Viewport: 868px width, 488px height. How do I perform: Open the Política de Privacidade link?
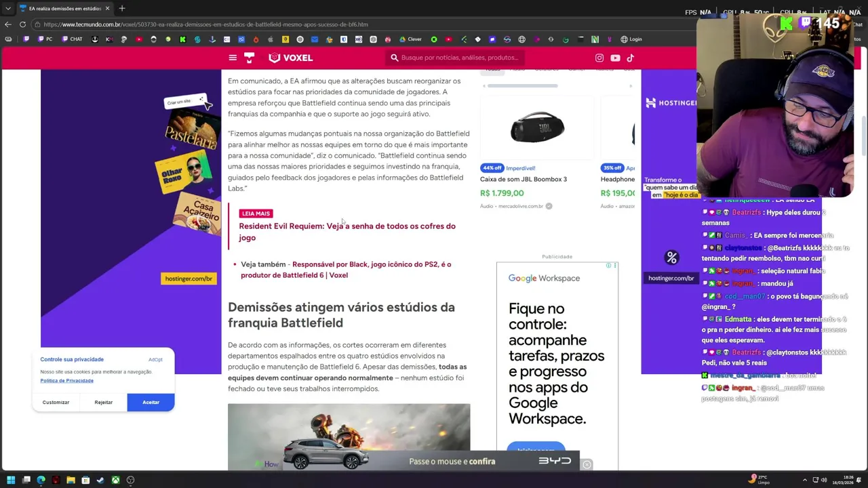66,380
